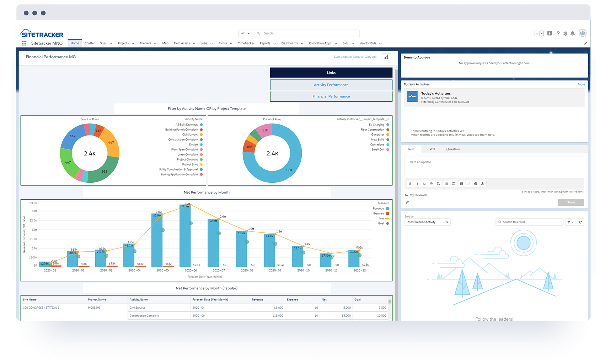Toggle italic formatting in the post editor
The image size is (611, 364).
417,184
